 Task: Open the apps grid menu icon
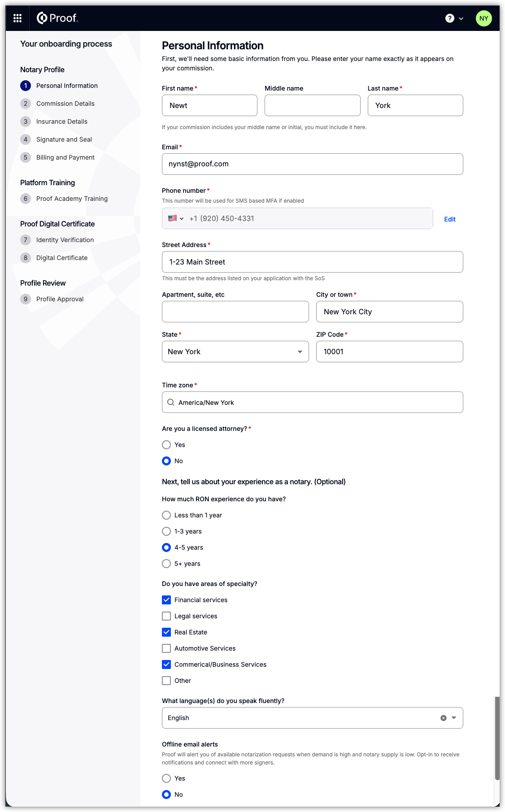tap(17, 18)
